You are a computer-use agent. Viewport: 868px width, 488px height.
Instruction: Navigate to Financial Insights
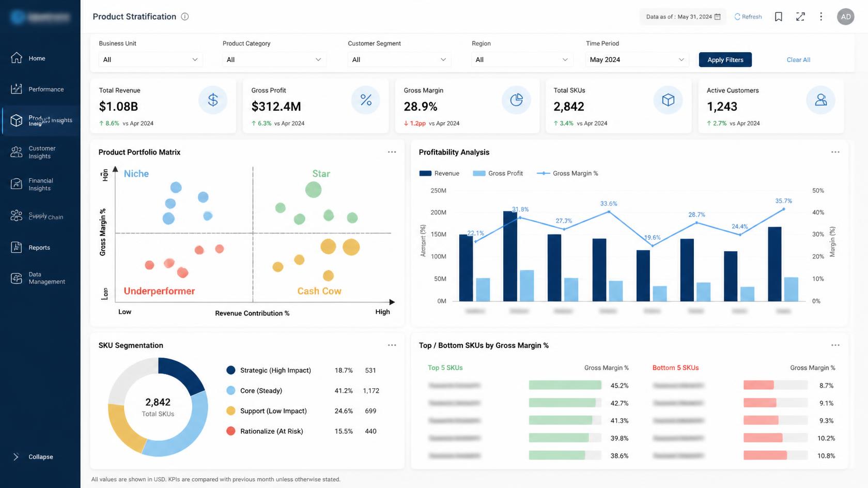click(41, 184)
